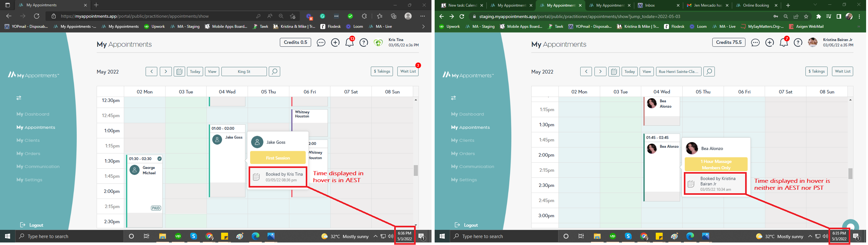This screenshot has width=868, height=245.
Task: Open the View options in the Credits 75.5 window
Action: pos(647,71)
